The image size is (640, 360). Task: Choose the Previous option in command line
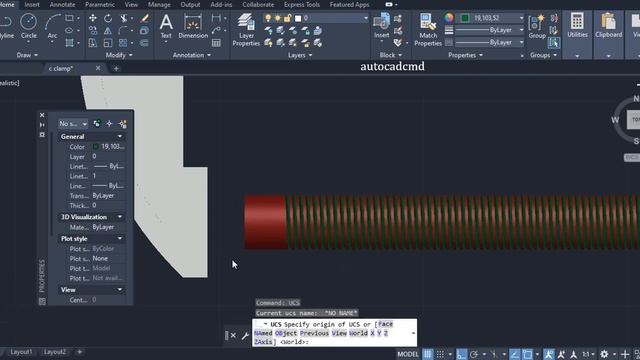click(314, 333)
